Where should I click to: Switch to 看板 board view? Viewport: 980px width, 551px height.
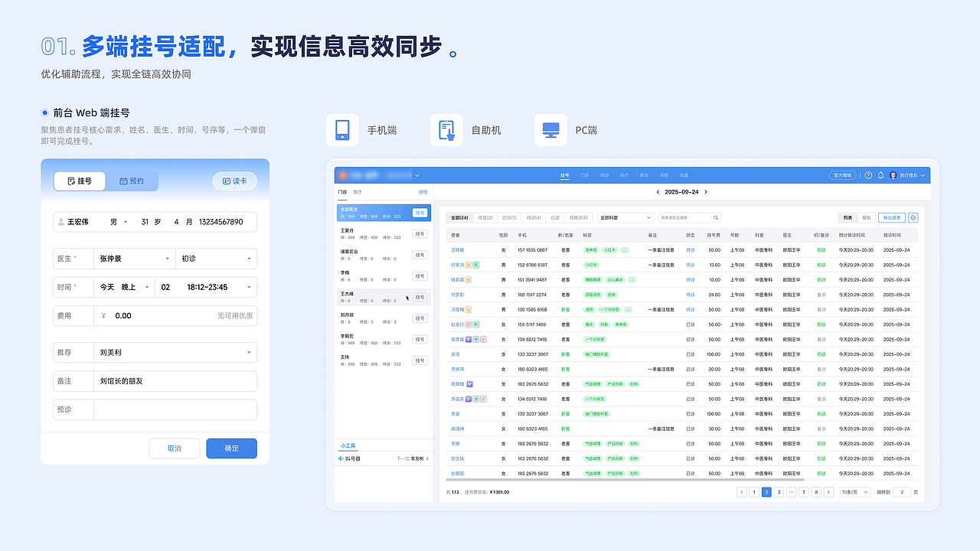click(865, 217)
